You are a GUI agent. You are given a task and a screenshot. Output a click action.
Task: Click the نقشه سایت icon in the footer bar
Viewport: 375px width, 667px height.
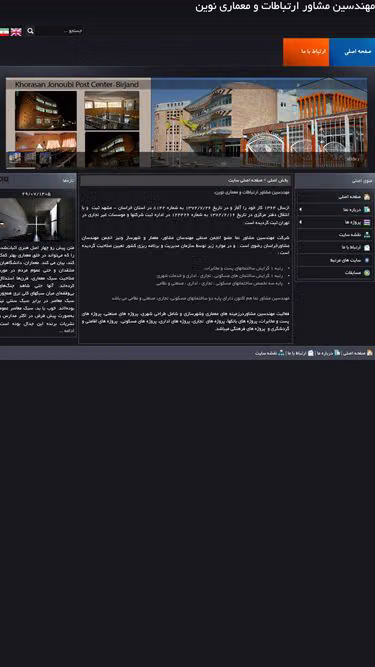coord(281,353)
